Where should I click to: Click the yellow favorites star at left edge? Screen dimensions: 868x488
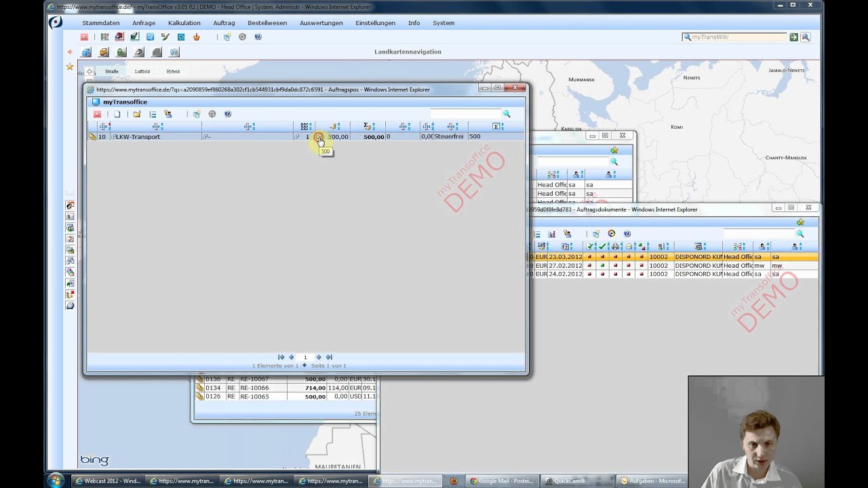[69, 66]
